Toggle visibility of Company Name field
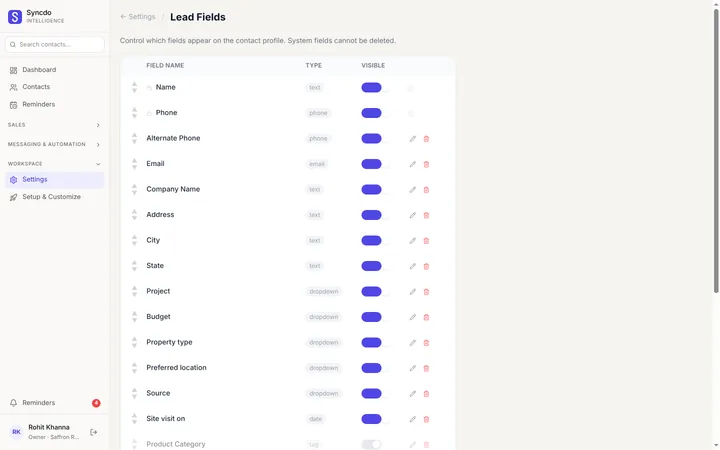Image resolution: width=720 pixels, height=450 pixels. (x=371, y=190)
